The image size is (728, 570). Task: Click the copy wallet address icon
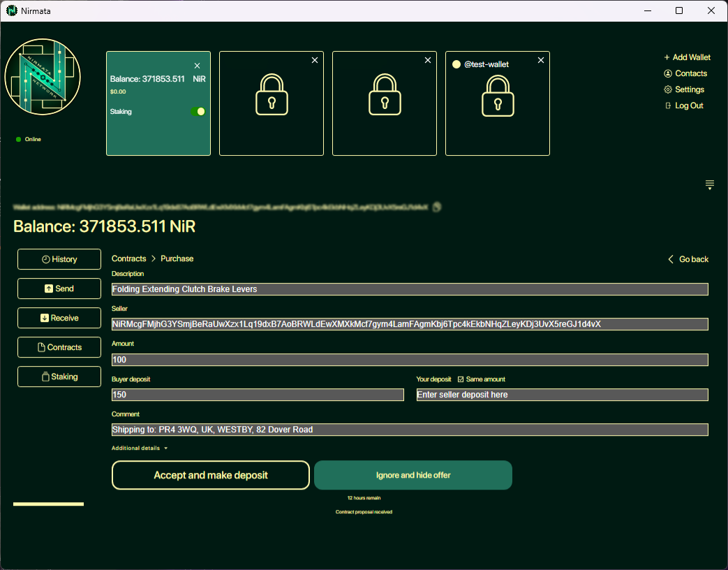click(437, 207)
